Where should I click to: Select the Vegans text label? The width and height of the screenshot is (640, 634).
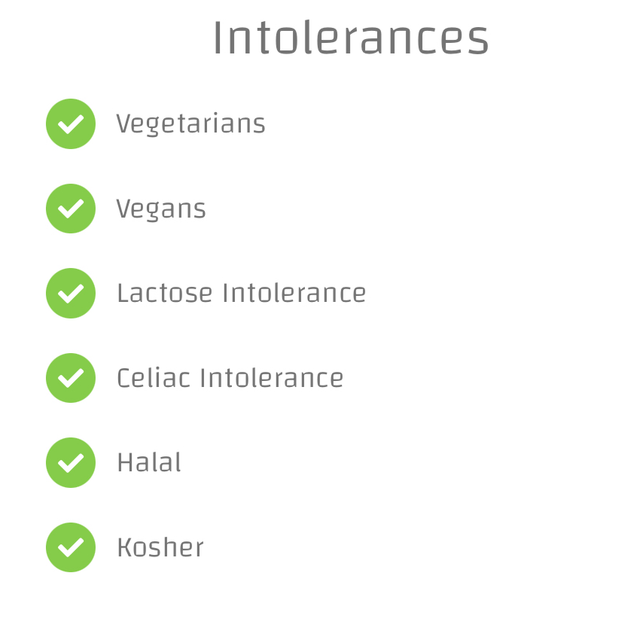(x=161, y=209)
